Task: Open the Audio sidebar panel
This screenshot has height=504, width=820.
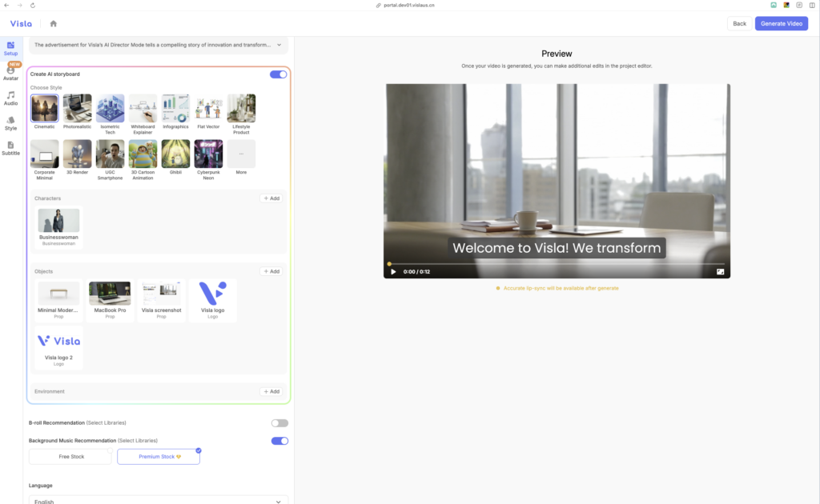Action: tap(10, 98)
